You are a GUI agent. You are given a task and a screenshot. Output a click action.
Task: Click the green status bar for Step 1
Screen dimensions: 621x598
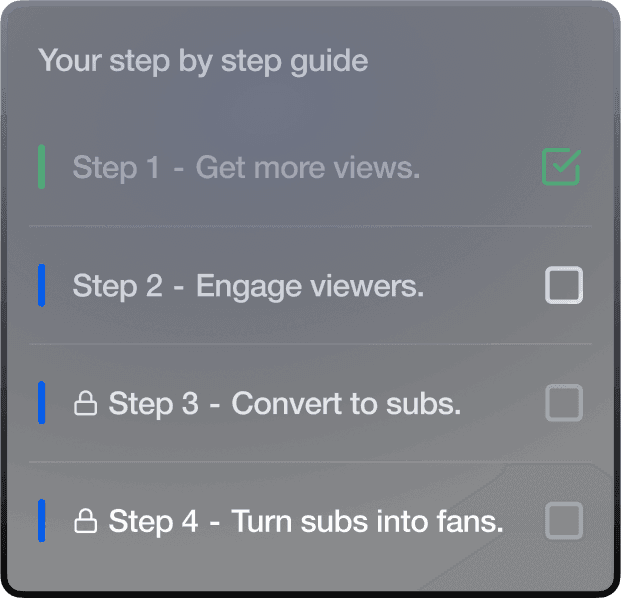(42, 167)
